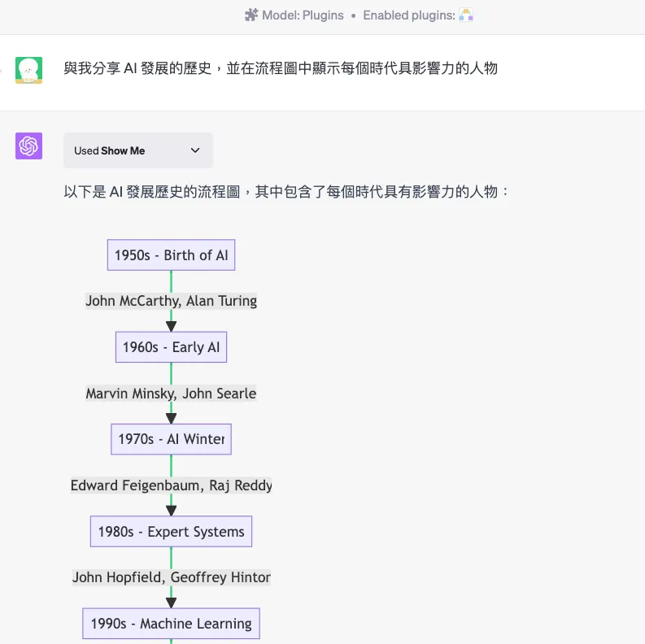
Task: Click the purple ChatGPT avatar icon
Action: click(28, 146)
